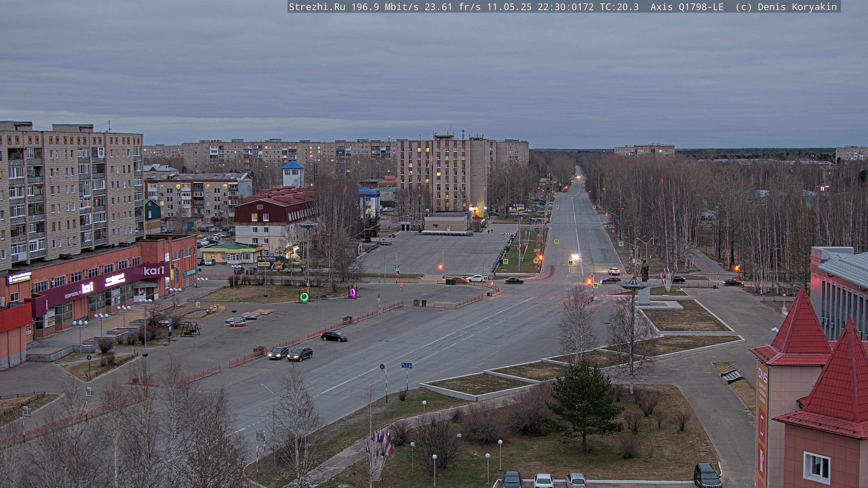The image size is (868, 488).
Task: Click the large kari sign on the store roof
Action: [154, 270]
